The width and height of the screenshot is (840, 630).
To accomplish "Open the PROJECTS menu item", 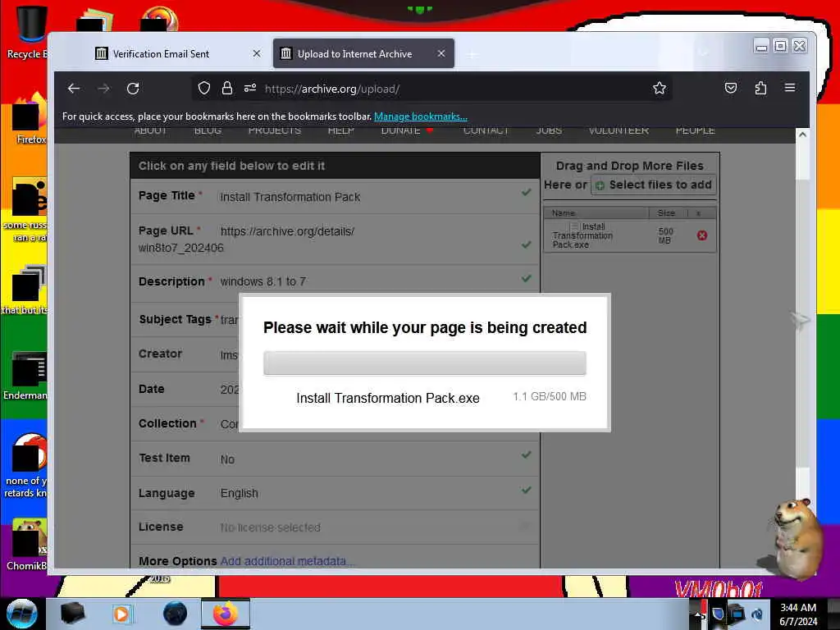I will pyautogui.click(x=274, y=130).
